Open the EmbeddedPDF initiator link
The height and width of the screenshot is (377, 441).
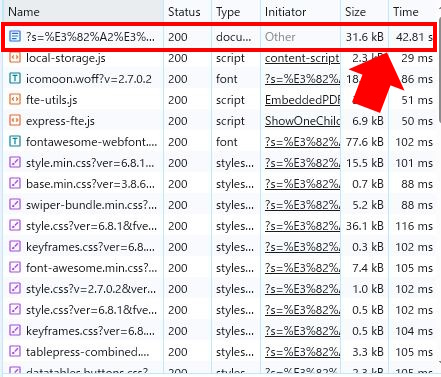pyautogui.click(x=302, y=100)
